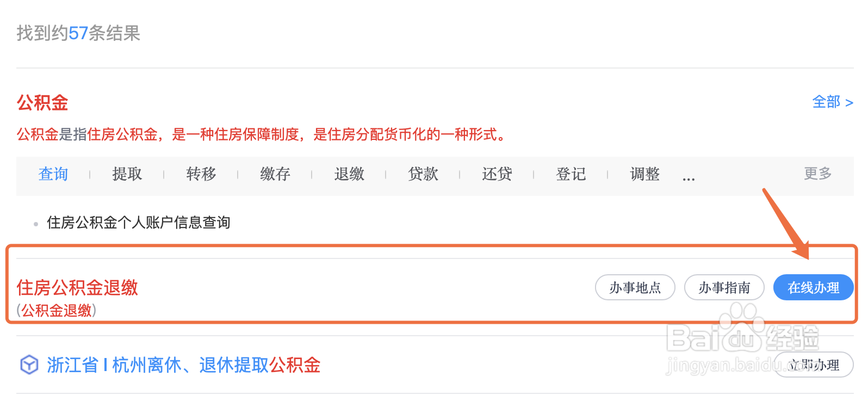Select the 贷款 tab
The image size is (868, 395).
(x=423, y=174)
